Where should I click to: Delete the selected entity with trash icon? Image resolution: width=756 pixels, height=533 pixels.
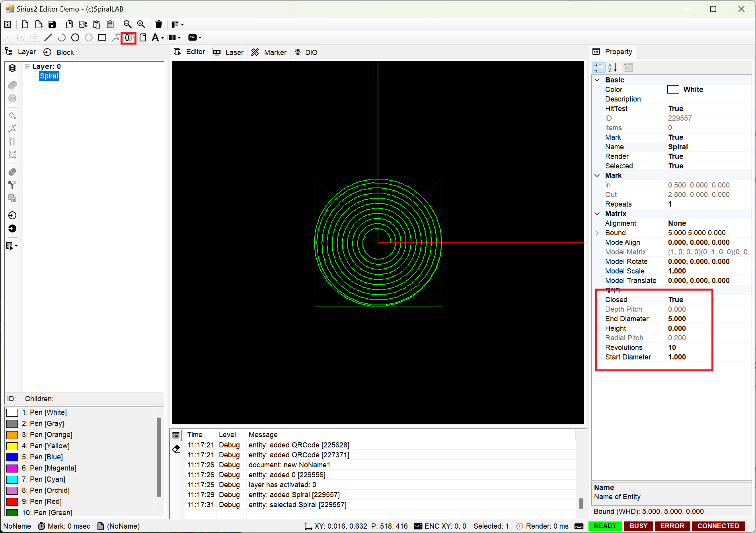[x=158, y=24]
